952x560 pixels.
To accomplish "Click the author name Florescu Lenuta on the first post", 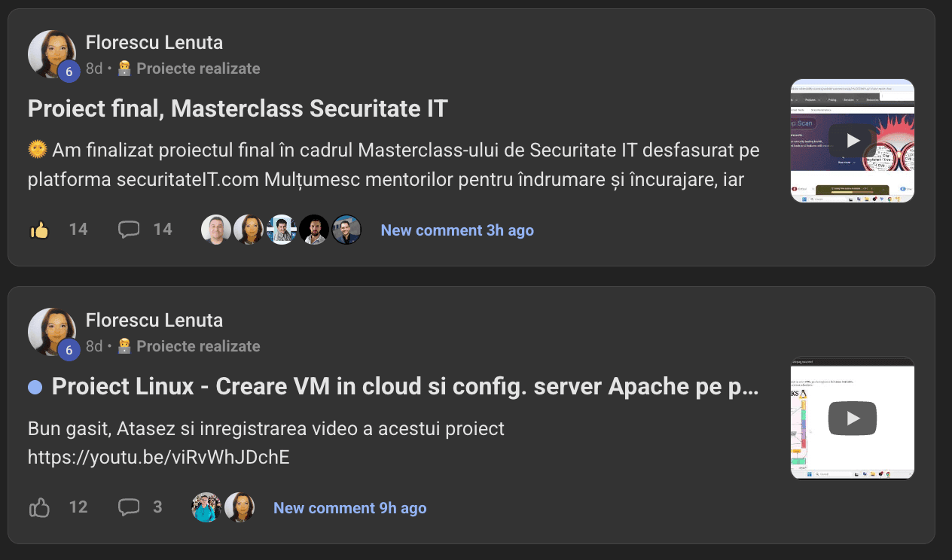I will [x=154, y=42].
